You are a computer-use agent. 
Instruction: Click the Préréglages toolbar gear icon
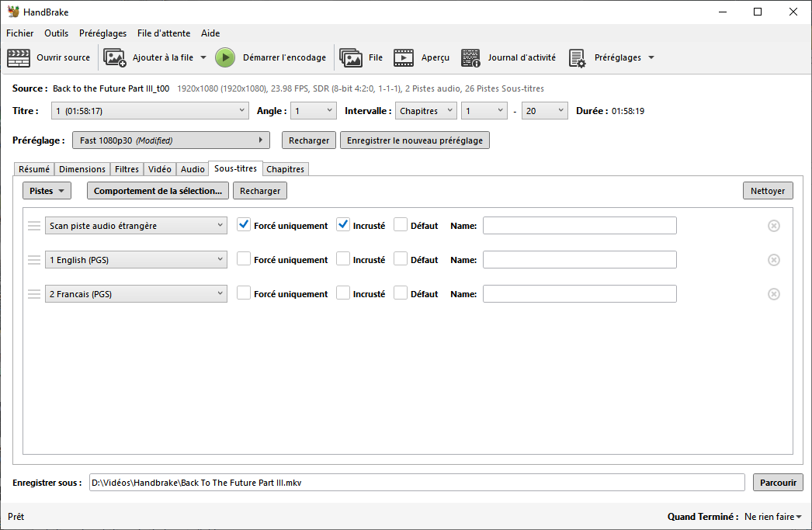click(x=577, y=58)
